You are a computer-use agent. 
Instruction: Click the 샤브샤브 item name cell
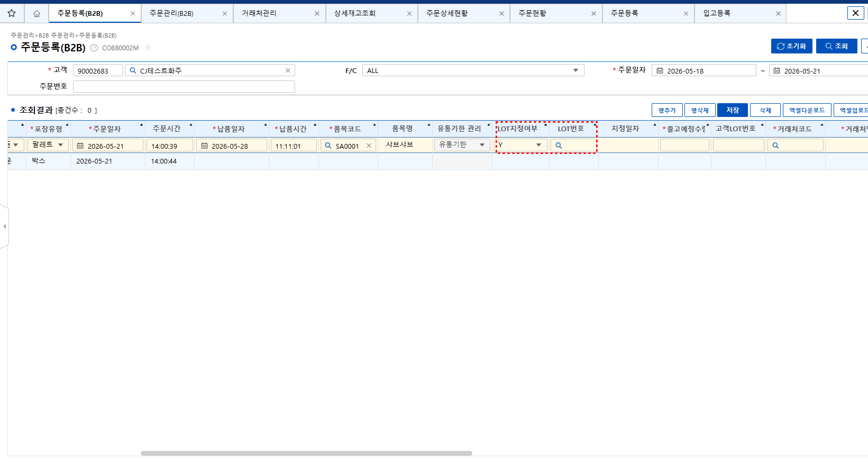pyautogui.click(x=405, y=144)
